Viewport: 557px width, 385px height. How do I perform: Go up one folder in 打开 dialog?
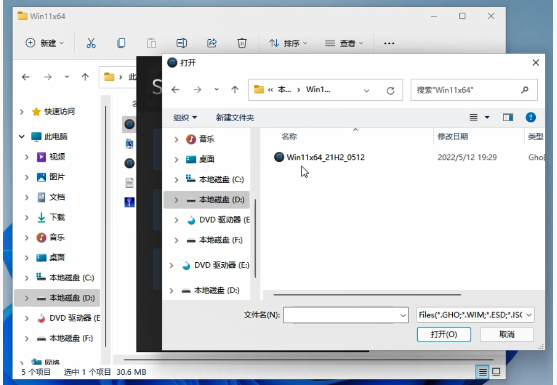point(235,90)
